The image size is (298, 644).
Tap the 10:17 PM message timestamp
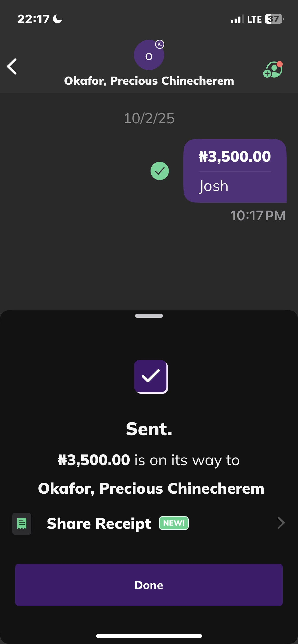tap(258, 215)
